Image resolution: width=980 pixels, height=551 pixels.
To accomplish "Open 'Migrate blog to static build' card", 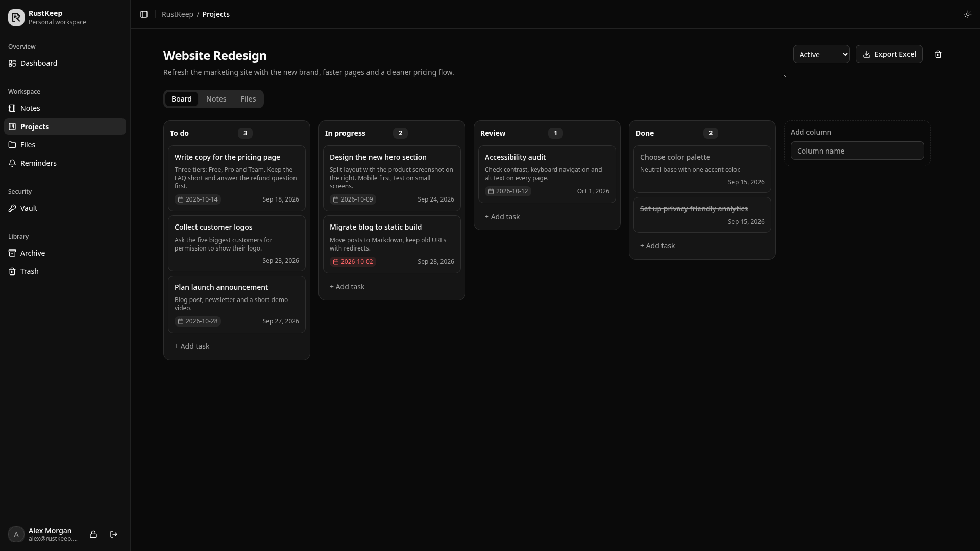I will pos(392,244).
